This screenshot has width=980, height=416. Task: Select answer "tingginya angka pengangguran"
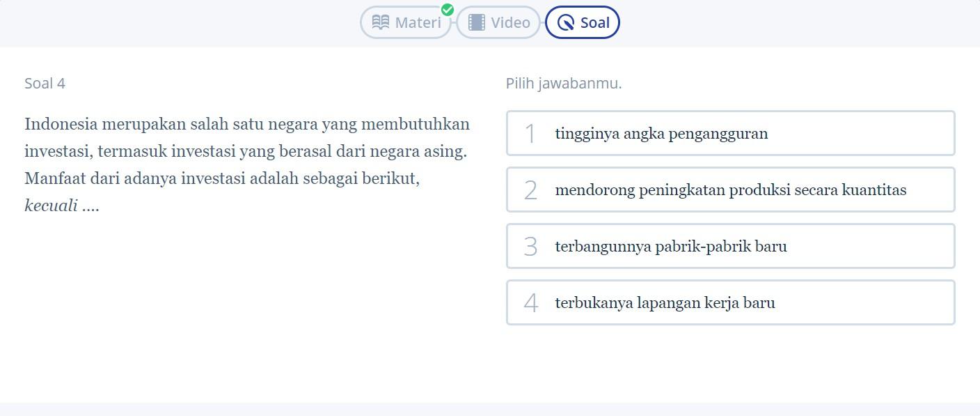click(x=661, y=134)
